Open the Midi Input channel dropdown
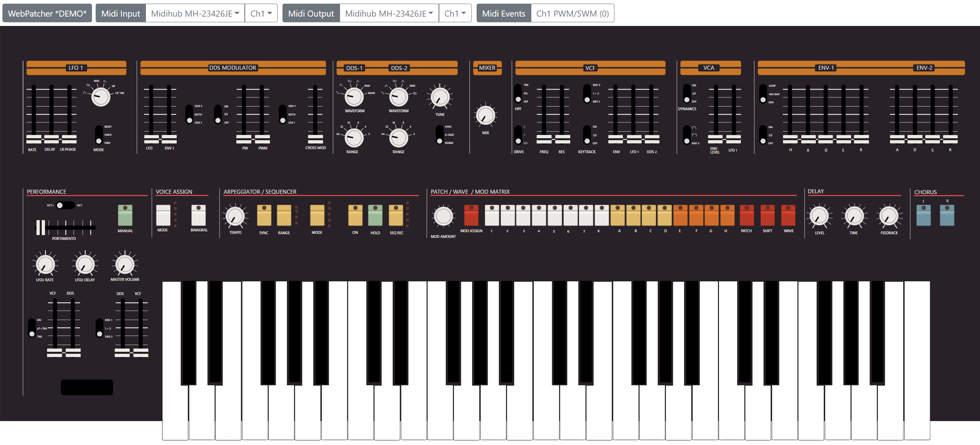 pyautogui.click(x=261, y=13)
